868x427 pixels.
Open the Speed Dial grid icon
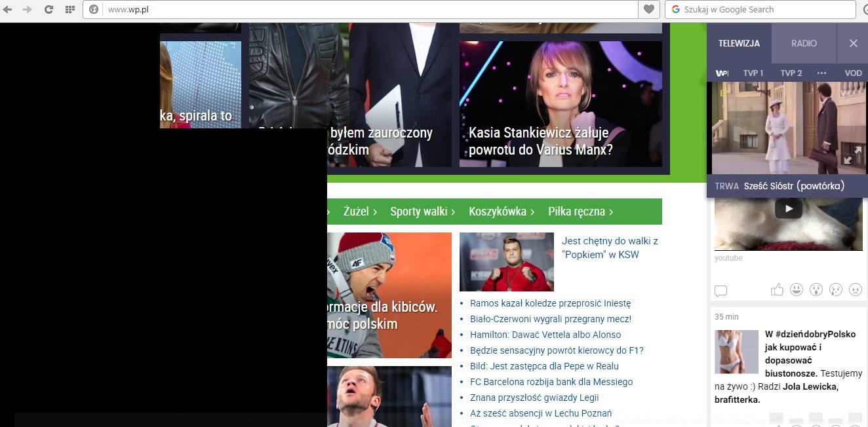point(69,9)
